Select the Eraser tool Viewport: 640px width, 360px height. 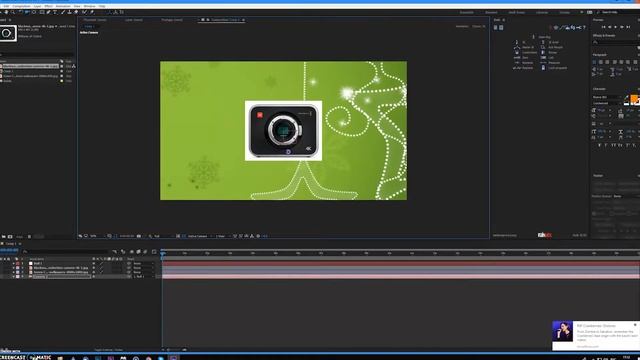[76, 12]
